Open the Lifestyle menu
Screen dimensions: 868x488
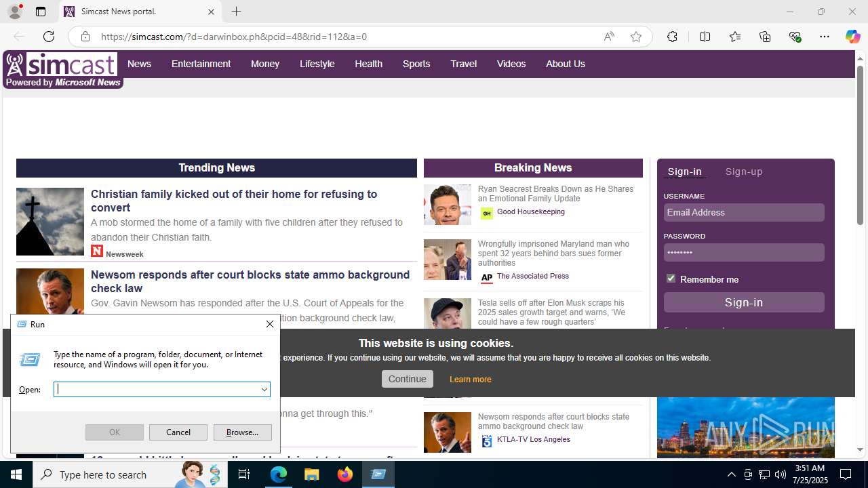click(317, 64)
